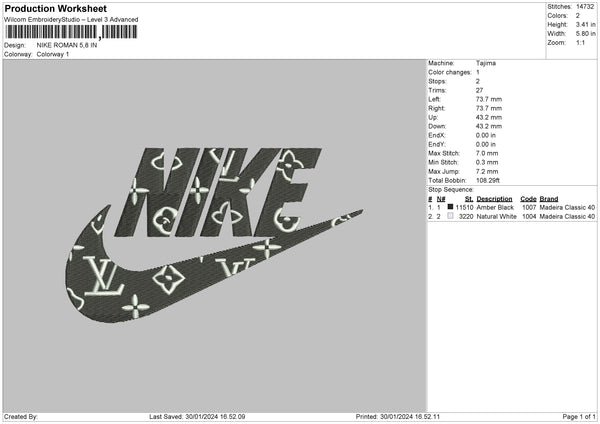Click the Natural White color swatch

pos(450,216)
